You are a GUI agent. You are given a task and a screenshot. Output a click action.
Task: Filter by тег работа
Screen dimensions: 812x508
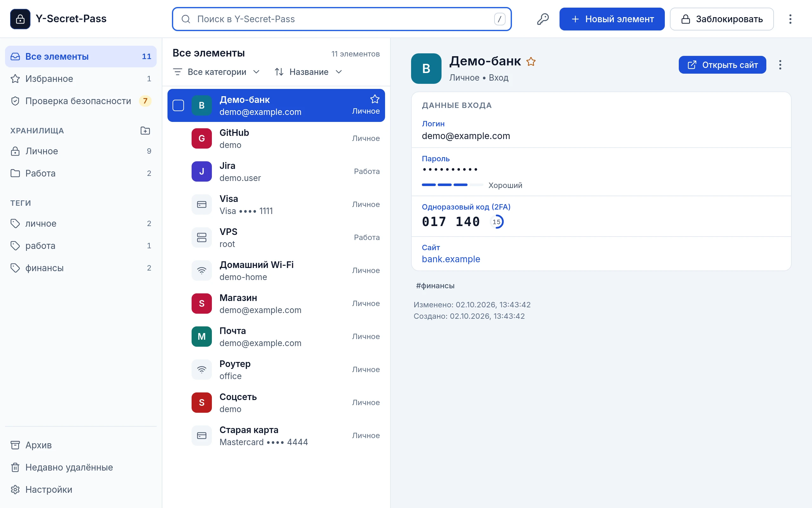pyautogui.click(x=81, y=246)
